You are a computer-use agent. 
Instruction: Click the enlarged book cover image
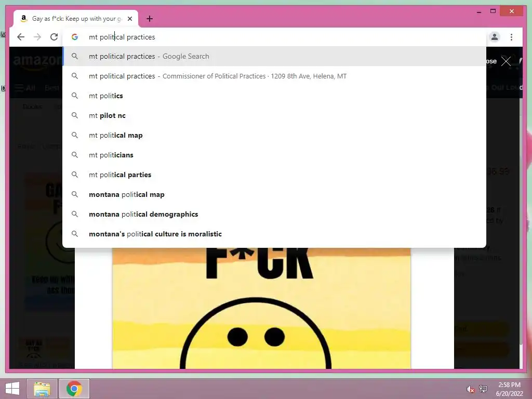click(x=261, y=308)
